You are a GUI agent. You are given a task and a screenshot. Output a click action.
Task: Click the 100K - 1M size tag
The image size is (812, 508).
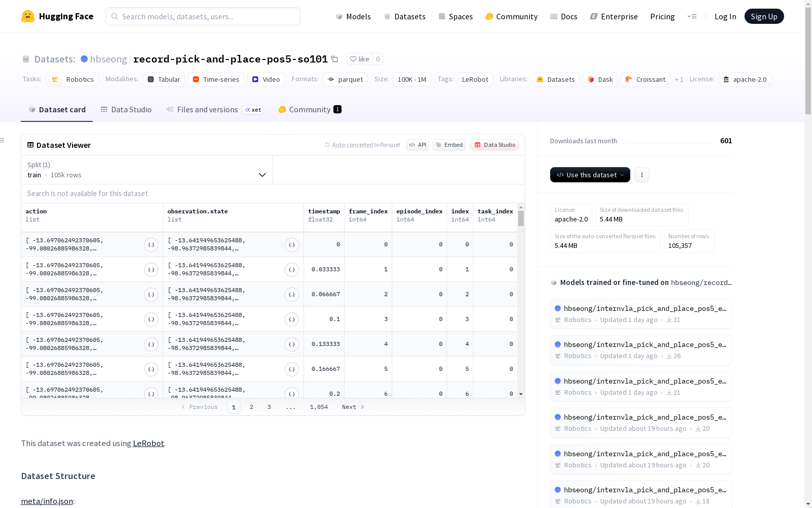tap(412, 79)
